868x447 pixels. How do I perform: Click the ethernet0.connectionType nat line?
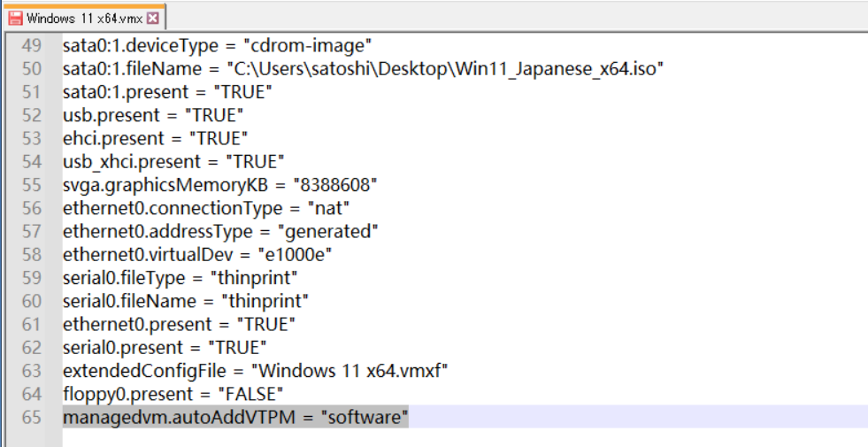(206, 208)
